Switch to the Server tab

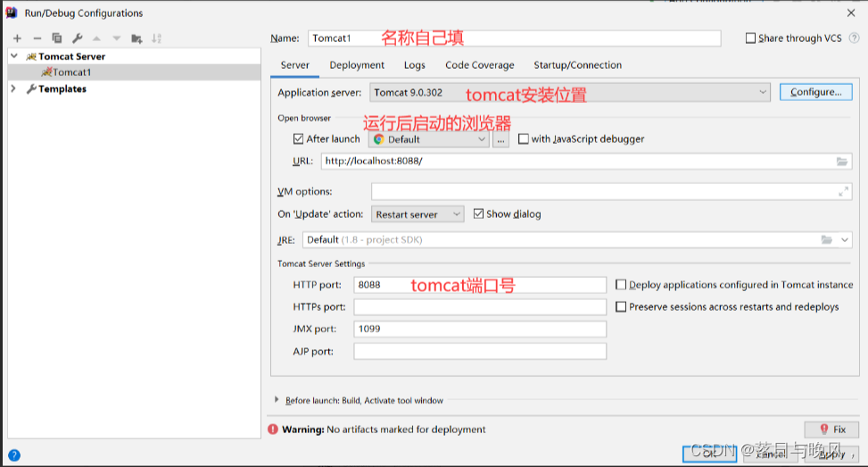(x=294, y=65)
